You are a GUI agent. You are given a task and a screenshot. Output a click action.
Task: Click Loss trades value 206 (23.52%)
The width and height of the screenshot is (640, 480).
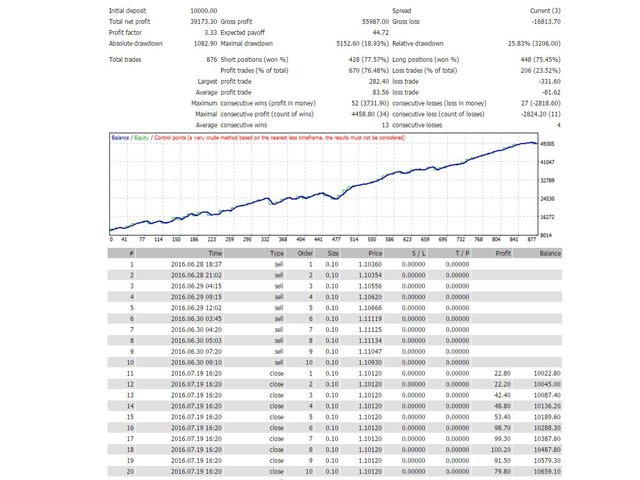(540, 71)
